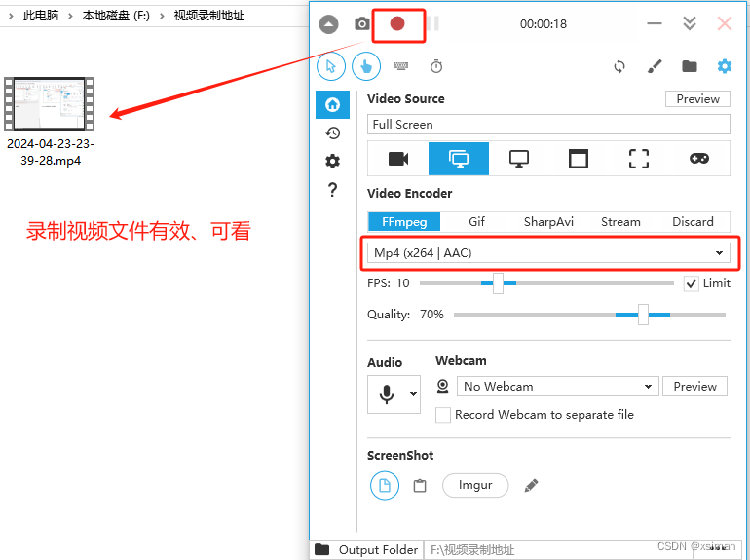Pause recording with the pause button
This screenshot has width=750, height=560.
[x=433, y=24]
